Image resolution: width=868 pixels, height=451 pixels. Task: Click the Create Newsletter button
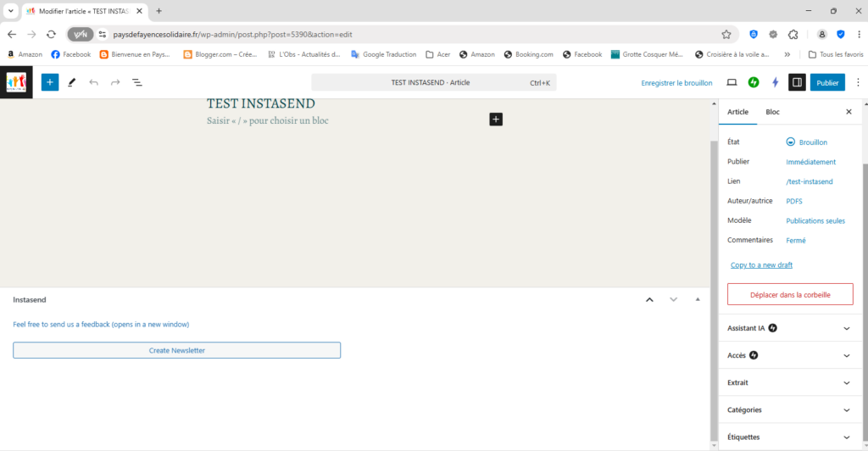[176, 350]
